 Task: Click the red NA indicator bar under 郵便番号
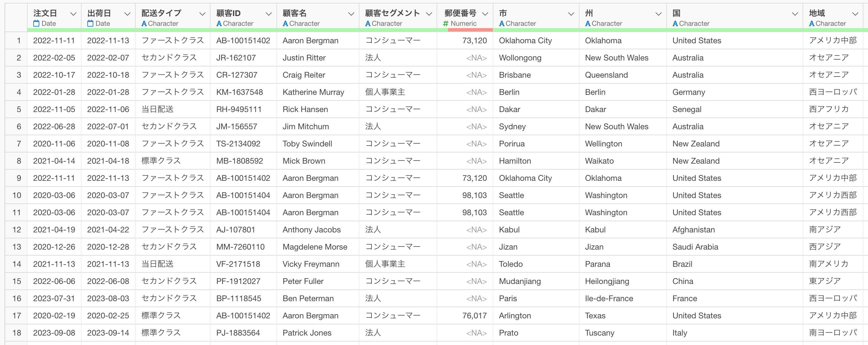(x=470, y=30)
